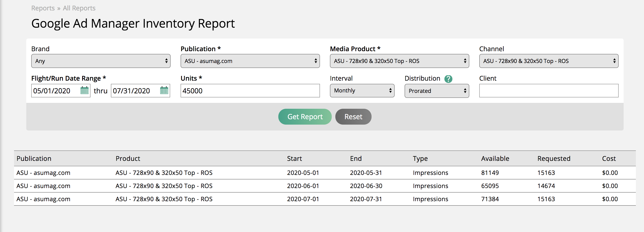Open the start date calendar picker
The image size is (644, 232).
click(84, 90)
